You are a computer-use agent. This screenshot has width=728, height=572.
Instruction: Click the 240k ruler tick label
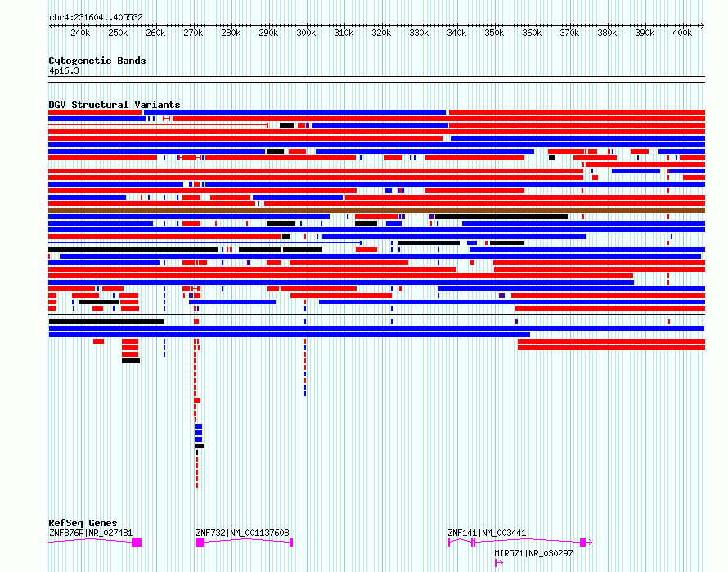80,33
